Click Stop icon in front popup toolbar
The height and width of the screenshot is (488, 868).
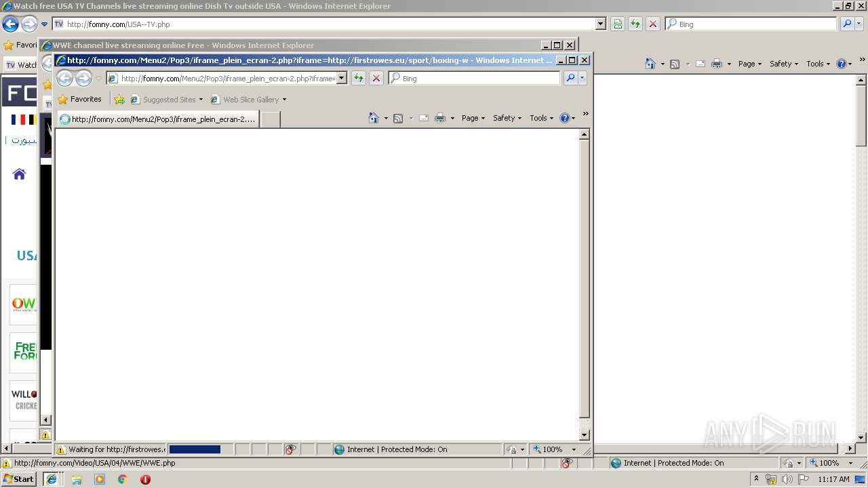[376, 79]
